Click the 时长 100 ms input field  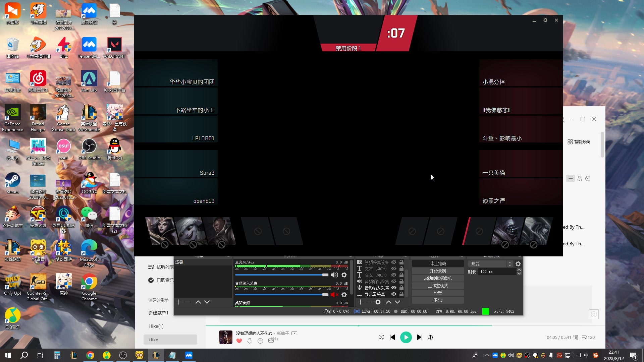pos(497,272)
